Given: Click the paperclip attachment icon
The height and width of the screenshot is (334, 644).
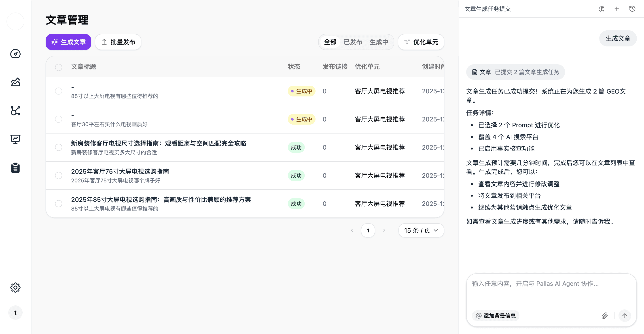Looking at the screenshot, I should click(604, 316).
